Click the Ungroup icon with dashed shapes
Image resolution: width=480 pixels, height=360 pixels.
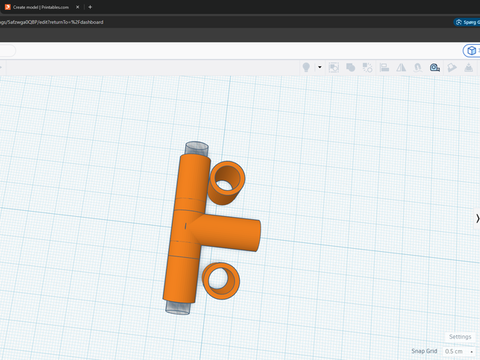click(367, 68)
